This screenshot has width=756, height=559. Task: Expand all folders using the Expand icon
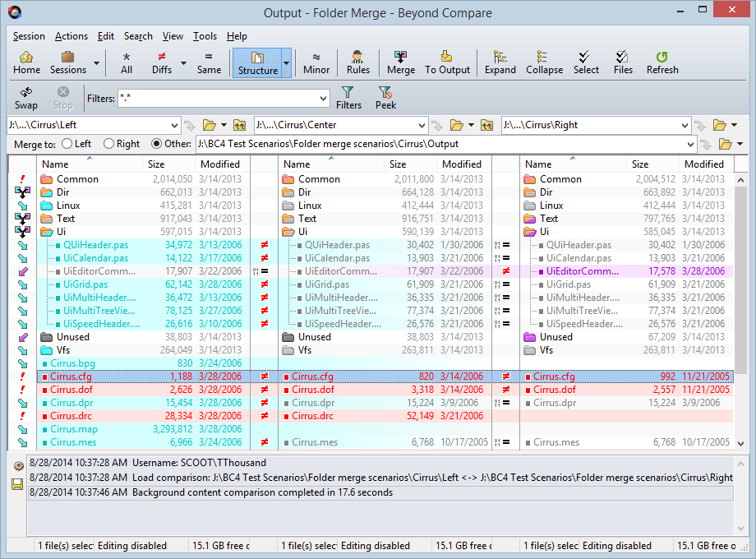point(500,62)
